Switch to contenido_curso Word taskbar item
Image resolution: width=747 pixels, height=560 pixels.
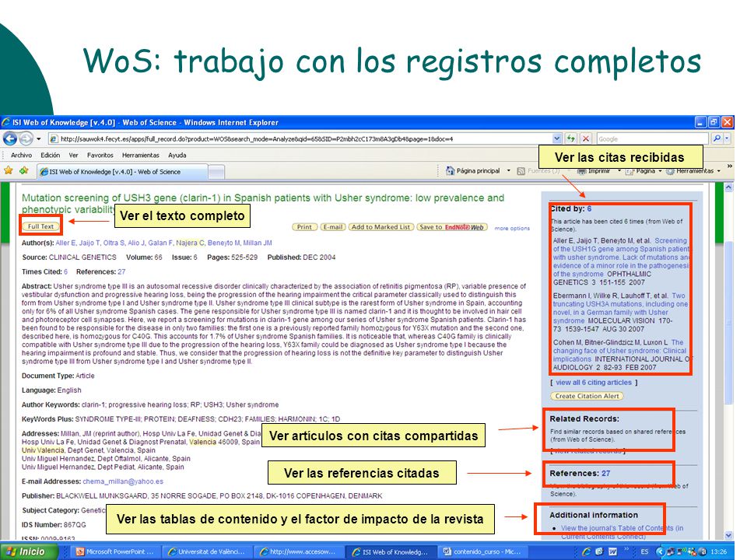point(481,552)
